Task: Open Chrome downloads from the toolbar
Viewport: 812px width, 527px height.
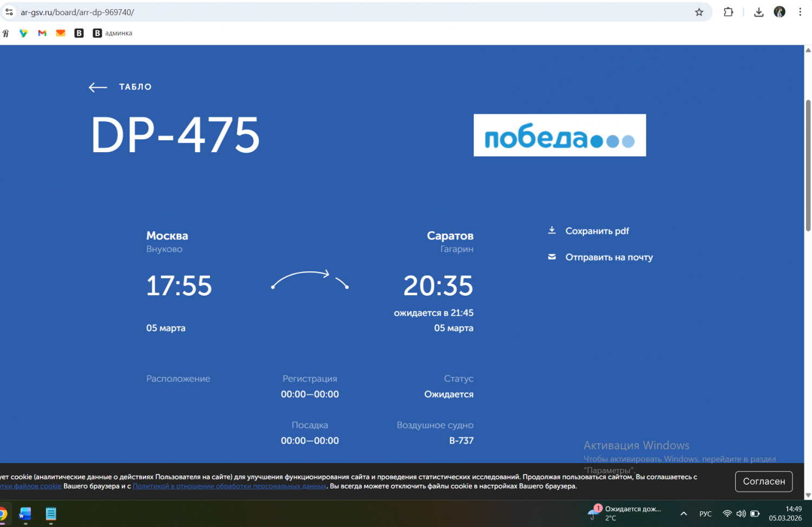Action: point(758,12)
